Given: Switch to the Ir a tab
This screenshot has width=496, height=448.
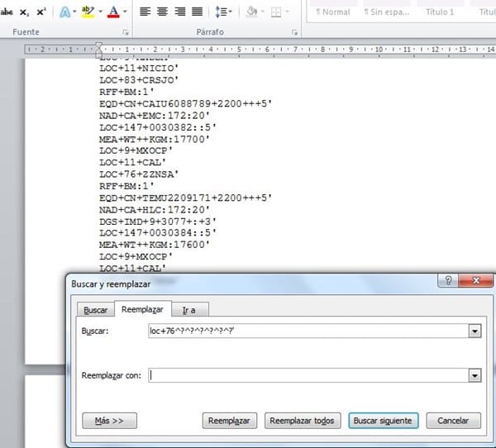Looking at the screenshot, I should [193, 310].
